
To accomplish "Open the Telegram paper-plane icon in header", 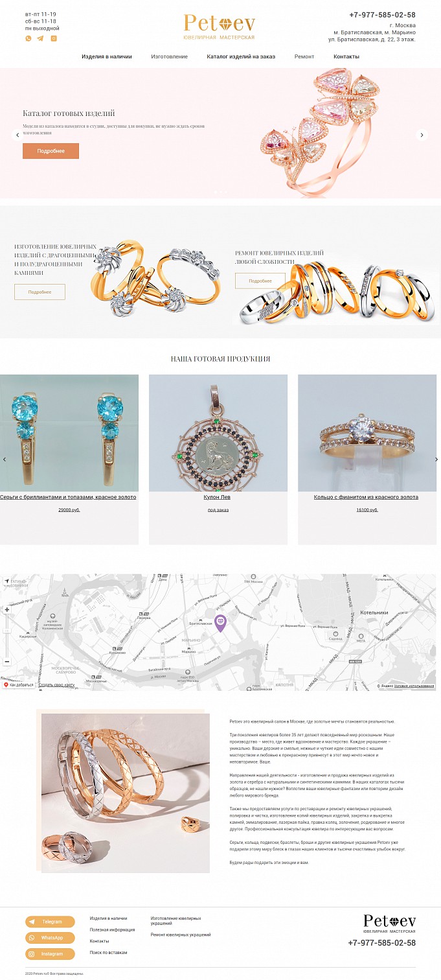I will point(41,38).
